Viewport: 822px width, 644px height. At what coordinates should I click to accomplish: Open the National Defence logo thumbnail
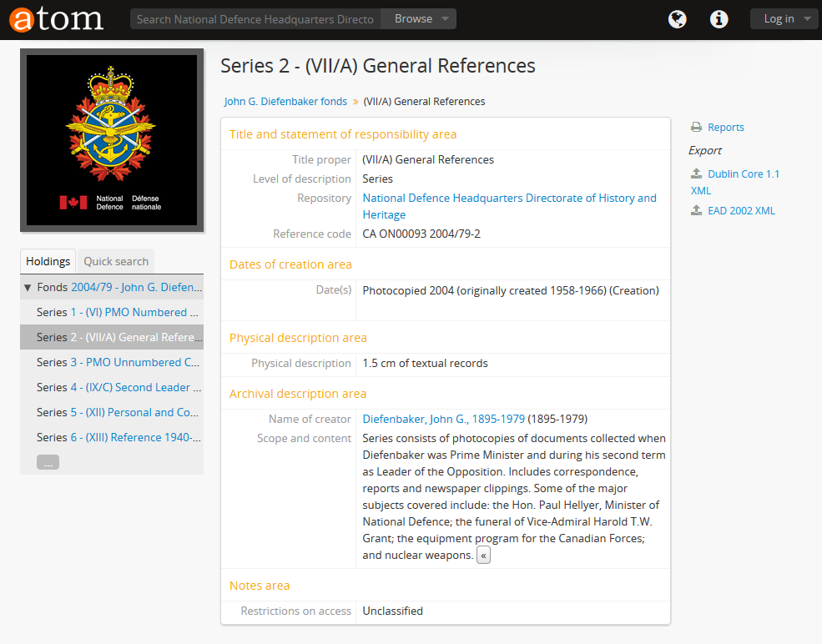coord(111,139)
